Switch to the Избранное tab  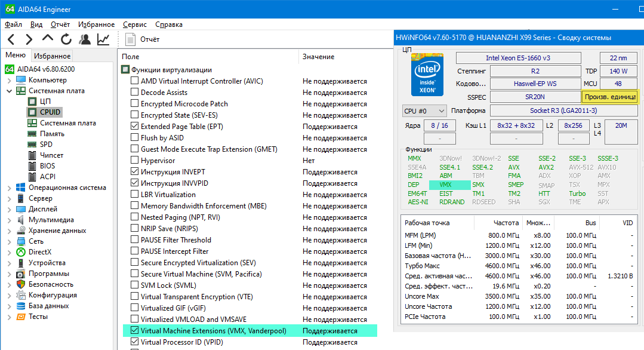click(52, 56)
